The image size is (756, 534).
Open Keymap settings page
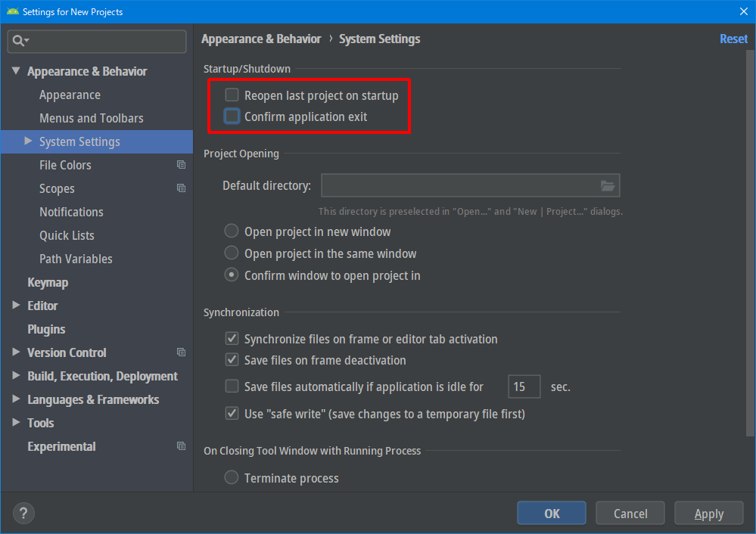48,282
